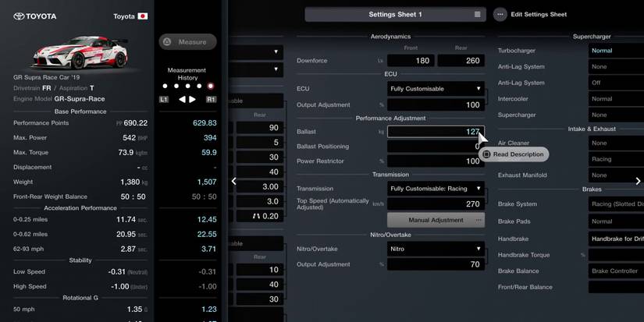Click the rear value field showing 3.00
The width and height of the screenshot is (644, 322).
tap(260, 187)
